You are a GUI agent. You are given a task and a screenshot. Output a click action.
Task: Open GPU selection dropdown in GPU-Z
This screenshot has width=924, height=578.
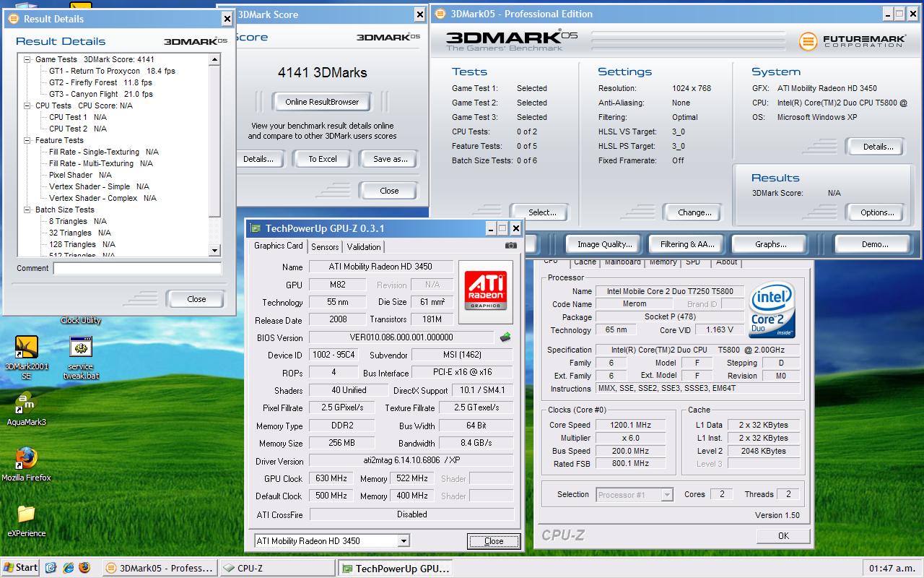pos(404,540)
